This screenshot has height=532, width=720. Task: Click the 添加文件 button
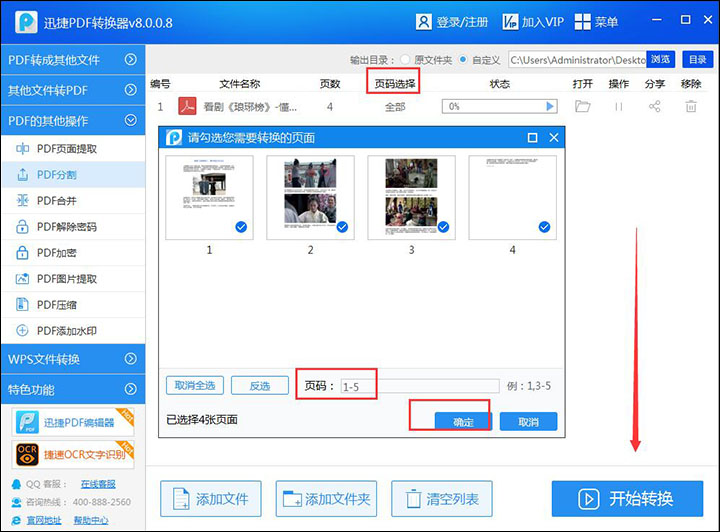211,498
